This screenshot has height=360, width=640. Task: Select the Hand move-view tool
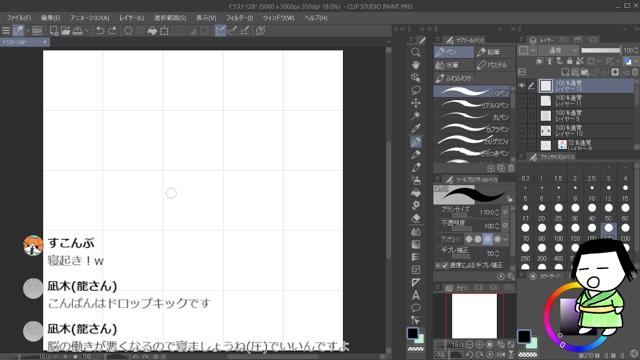(x=416, y=65)
